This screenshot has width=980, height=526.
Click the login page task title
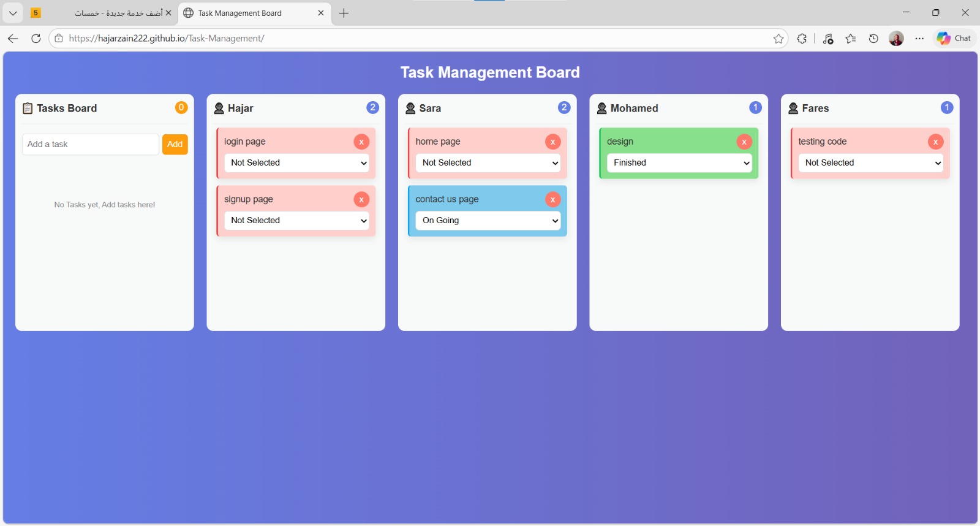(245, 142)
